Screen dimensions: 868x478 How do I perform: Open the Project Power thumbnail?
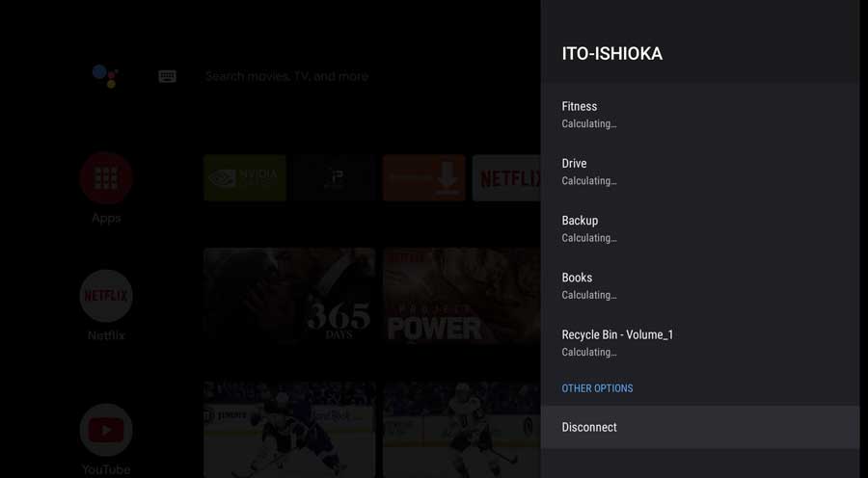pyautogui.click(x=462, y=294)
